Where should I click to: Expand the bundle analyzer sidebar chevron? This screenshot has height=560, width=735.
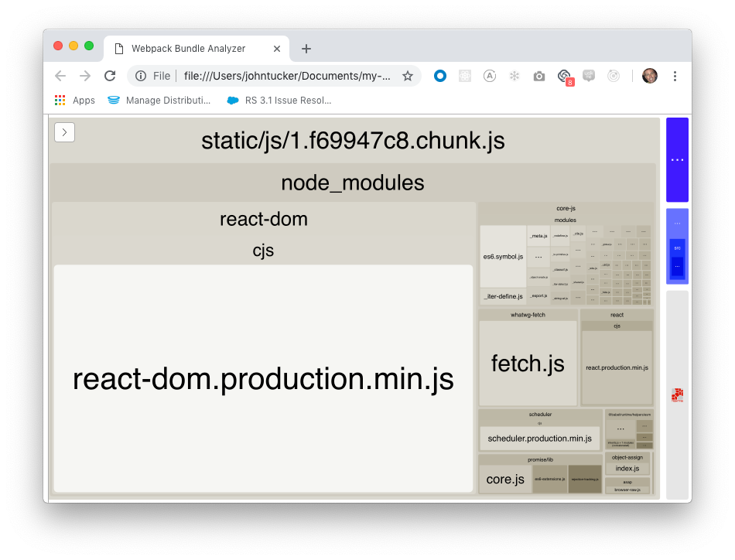tap(65, 132)
